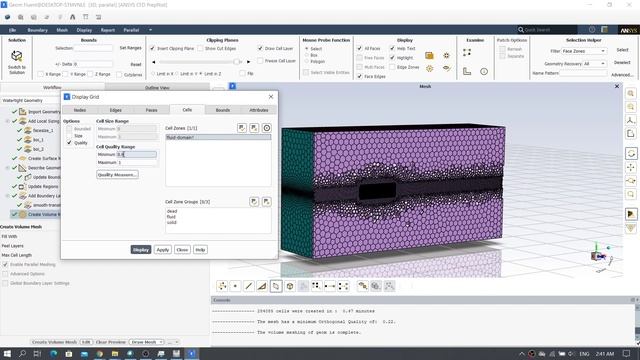The height and width of the screenshot is (360, 640).
Task: Click the rotate view icon in viewport sidebar
Action: click(x=631, y=154)
